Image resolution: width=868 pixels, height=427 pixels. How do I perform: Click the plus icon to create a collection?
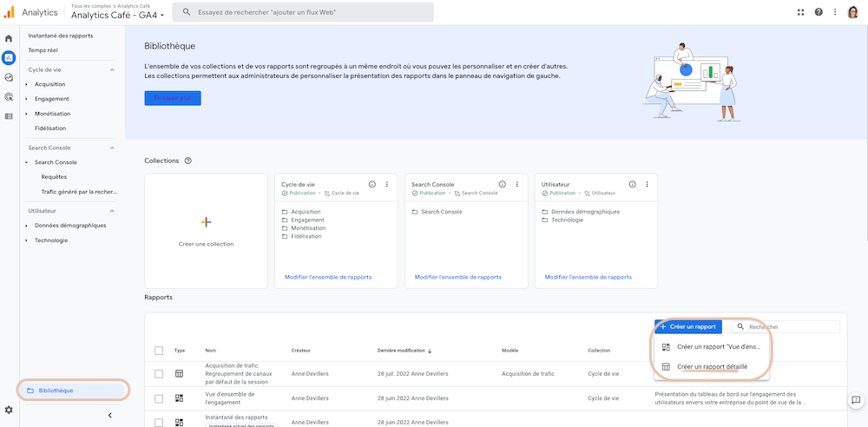coord(206,222)
